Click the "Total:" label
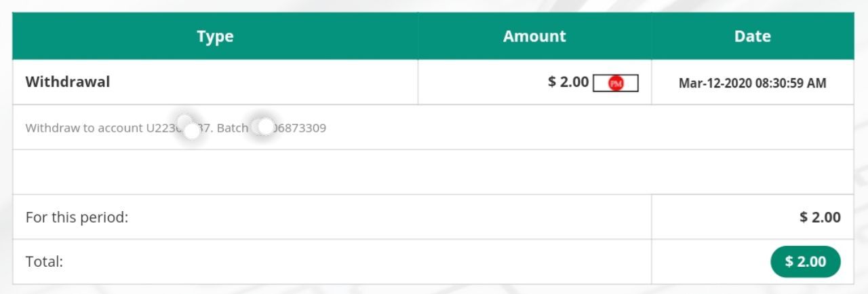Image resolution: width=868 pixels, height=294 pixels. pos(44,261)
